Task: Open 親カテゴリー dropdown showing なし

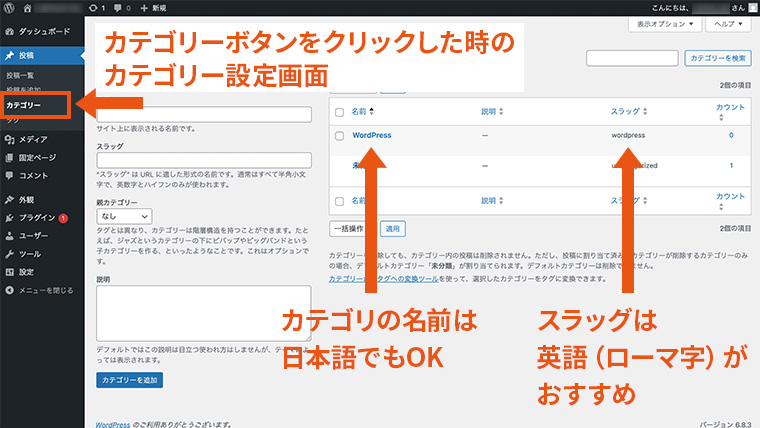Action: [x=124, y=216]
